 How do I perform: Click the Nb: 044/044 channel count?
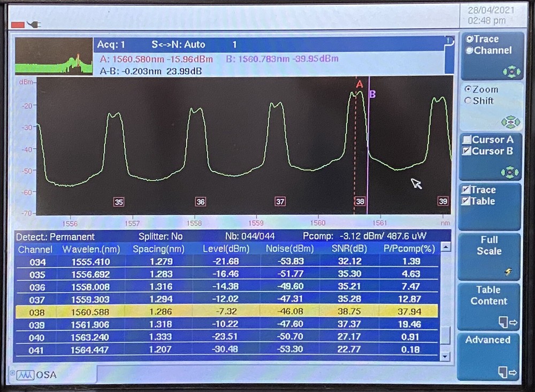point(250,236)
